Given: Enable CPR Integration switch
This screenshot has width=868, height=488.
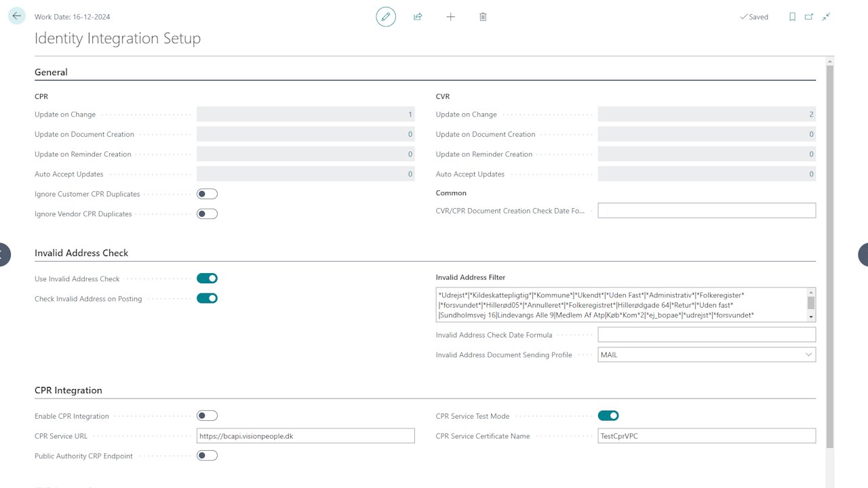Looking at the screenshot, I should (x=207, y=415).
